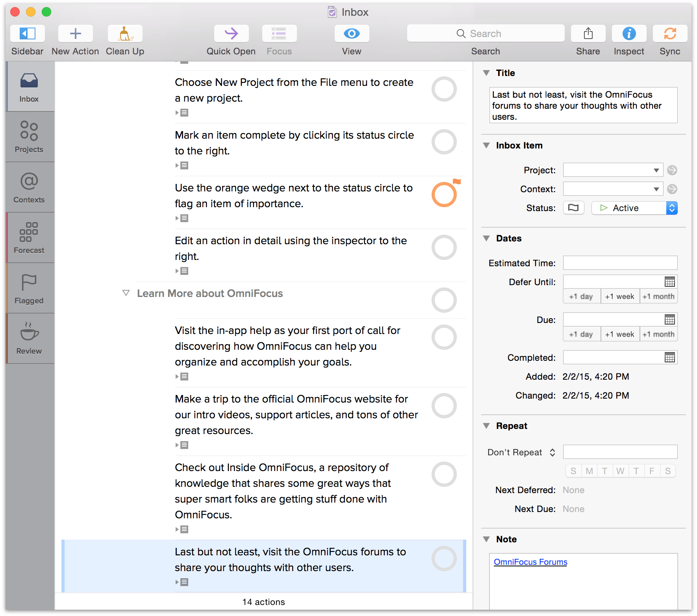Collapse the Inbox Item inspector section

click(486, 145)
